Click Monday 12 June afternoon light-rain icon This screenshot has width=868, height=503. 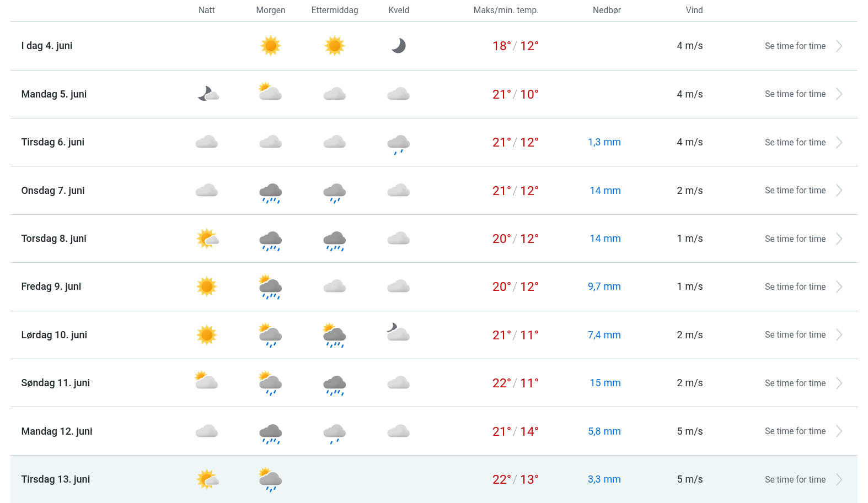[335, 433]
